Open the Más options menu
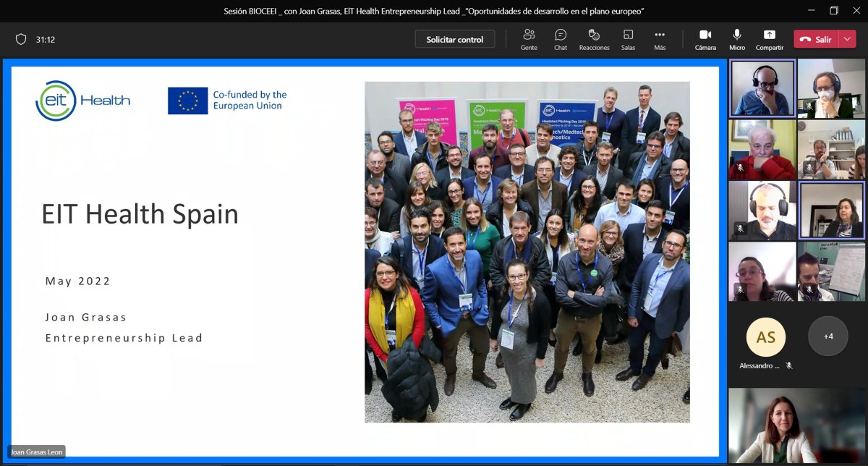The height and width of the screenshot is (466, 868). pyautogui.click(x=660, y=39)
